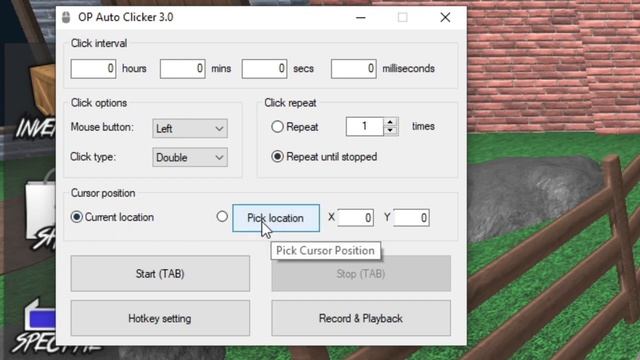Open the Click type dropdown
Viewport: 640px width, 360px height.
point(190,158)
